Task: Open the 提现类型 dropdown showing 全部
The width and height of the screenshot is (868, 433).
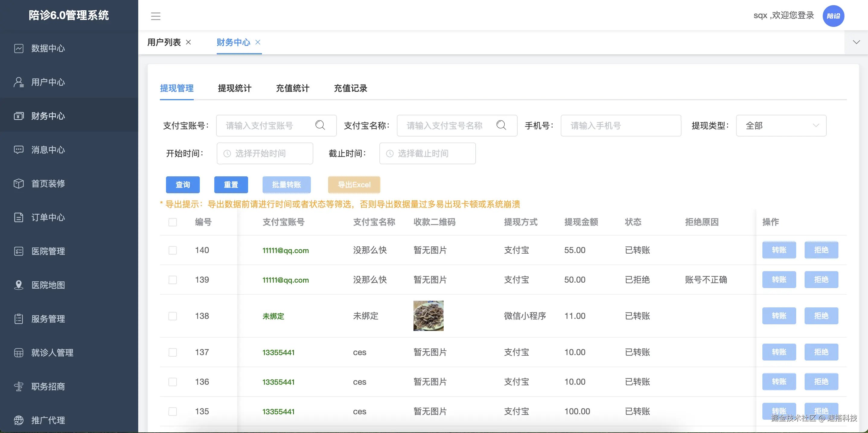Action: (x=781, y=125)
